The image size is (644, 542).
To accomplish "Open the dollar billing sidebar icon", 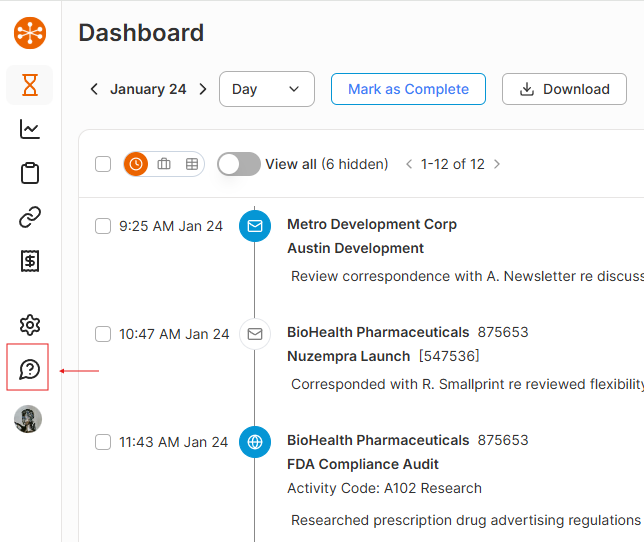I will click(x=30, y=261).
